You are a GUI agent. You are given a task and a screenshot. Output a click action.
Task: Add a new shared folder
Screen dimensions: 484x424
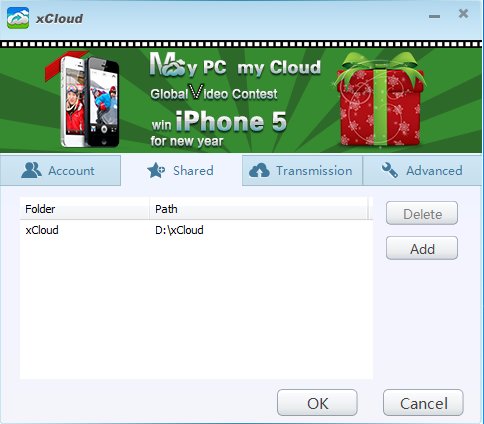(422, 248)
